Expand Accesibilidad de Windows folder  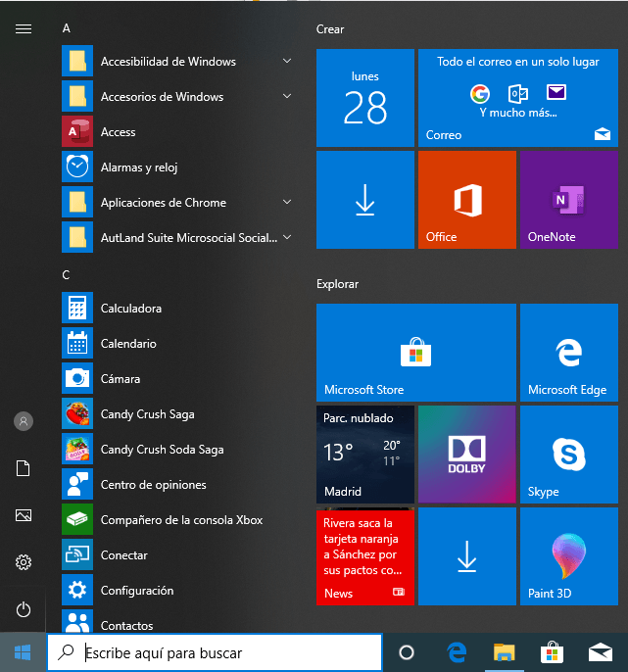[x=178, y=62]
